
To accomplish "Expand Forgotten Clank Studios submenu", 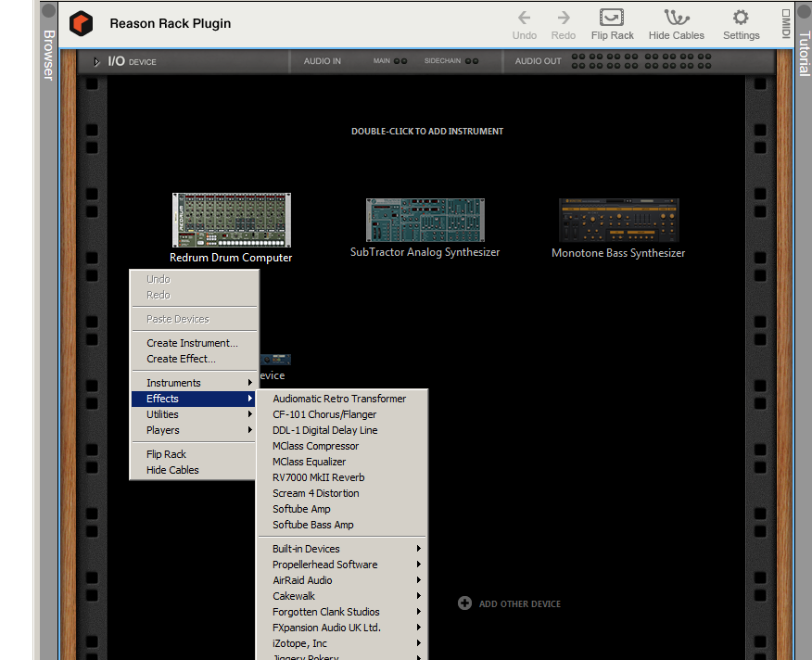I will point(342,612).
